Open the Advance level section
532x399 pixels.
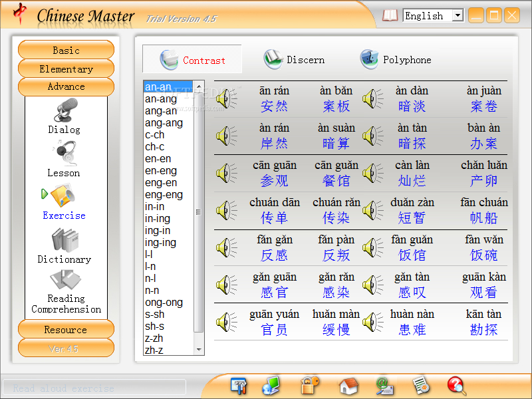66,86
